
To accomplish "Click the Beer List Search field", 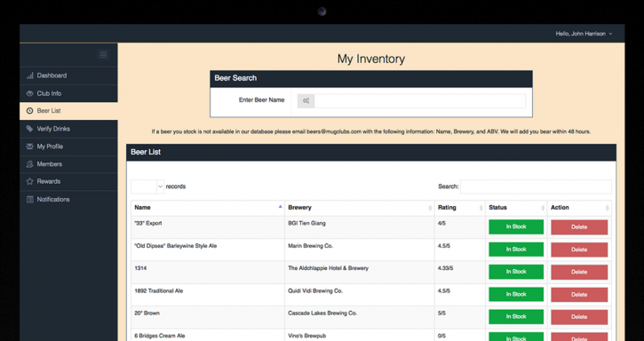I will coord(536,186).
